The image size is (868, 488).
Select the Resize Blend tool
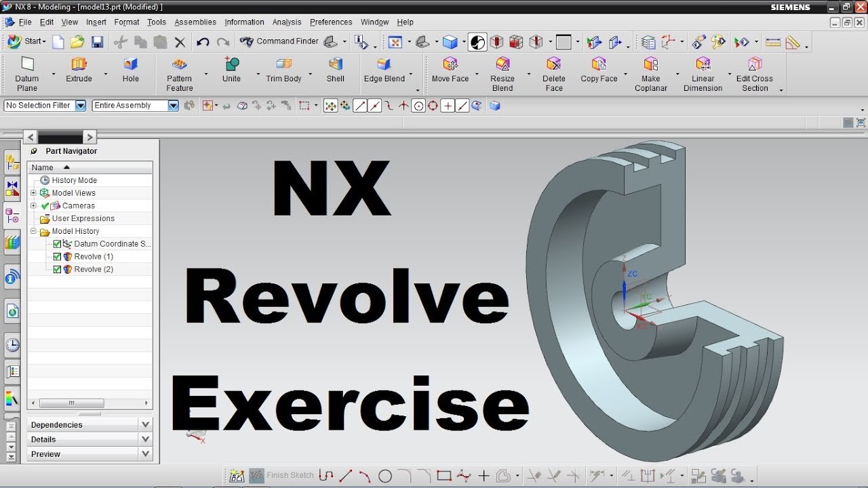point(502,74)
